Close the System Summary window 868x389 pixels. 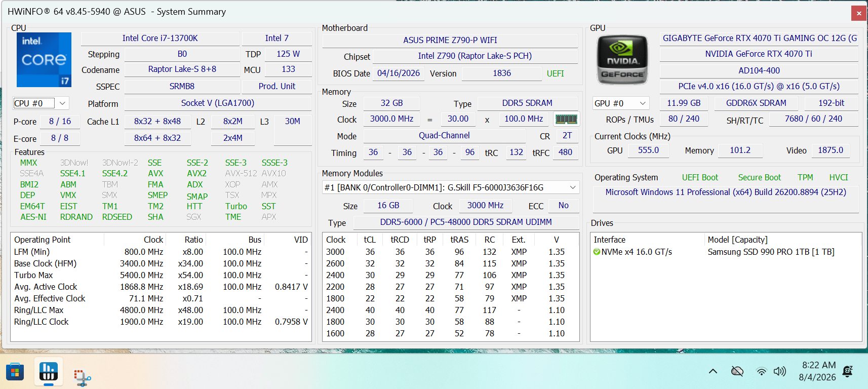859,13
